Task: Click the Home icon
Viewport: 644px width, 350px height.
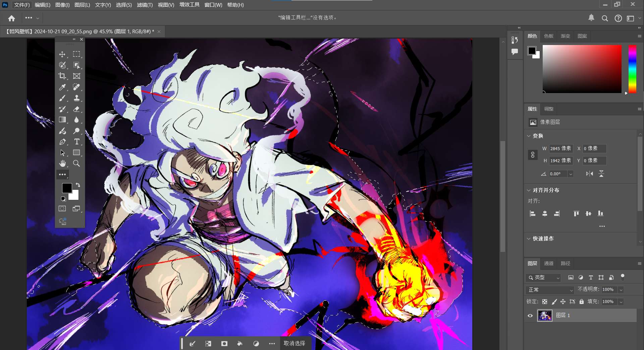Action: point(12,18)
